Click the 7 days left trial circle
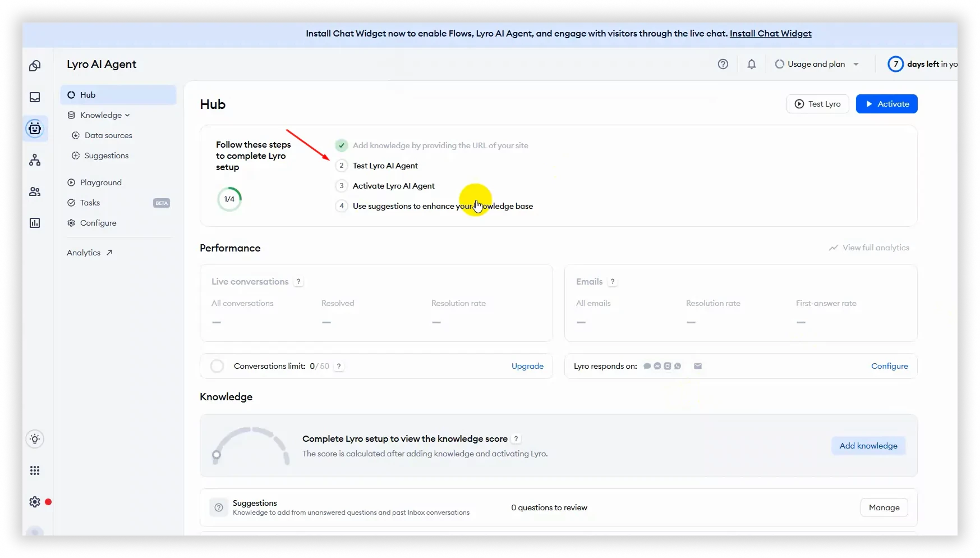The image size is (980, 558). click(895, 64)
